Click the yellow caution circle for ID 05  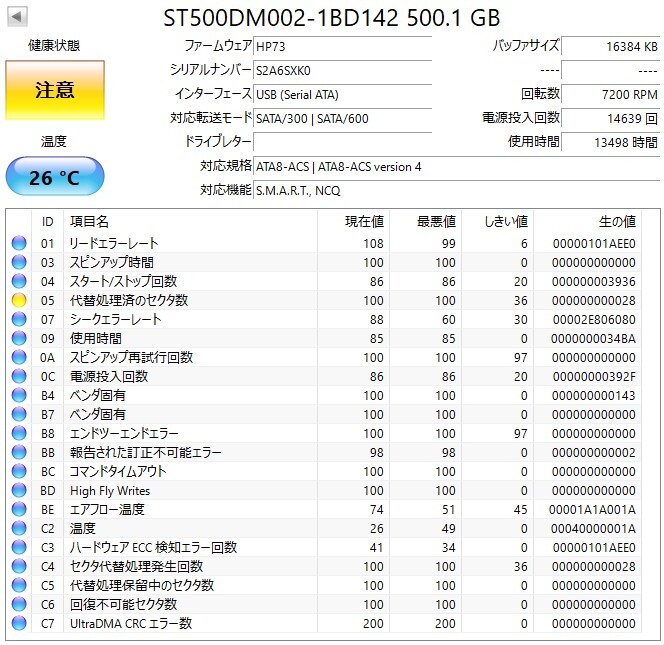(x=19, y=300)
